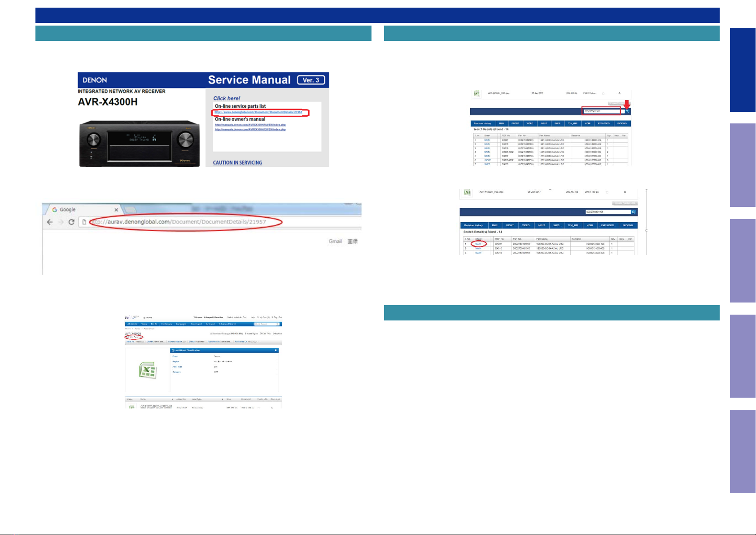Open the 7CH_AMP tab in the upper parts list

point(572,123)
